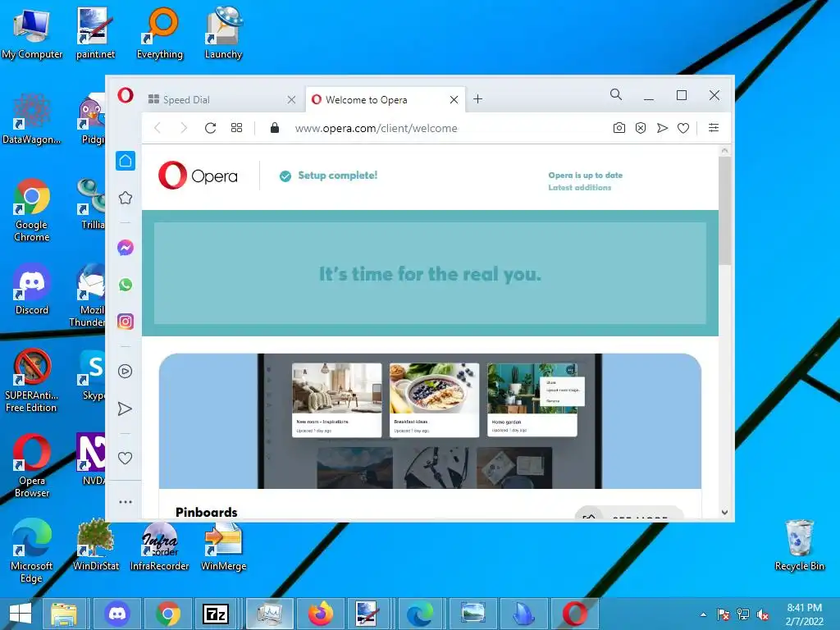This screenshot has width=840, height=630.
Task: Open Firefox from the taskbar
Action: [321, 614]
